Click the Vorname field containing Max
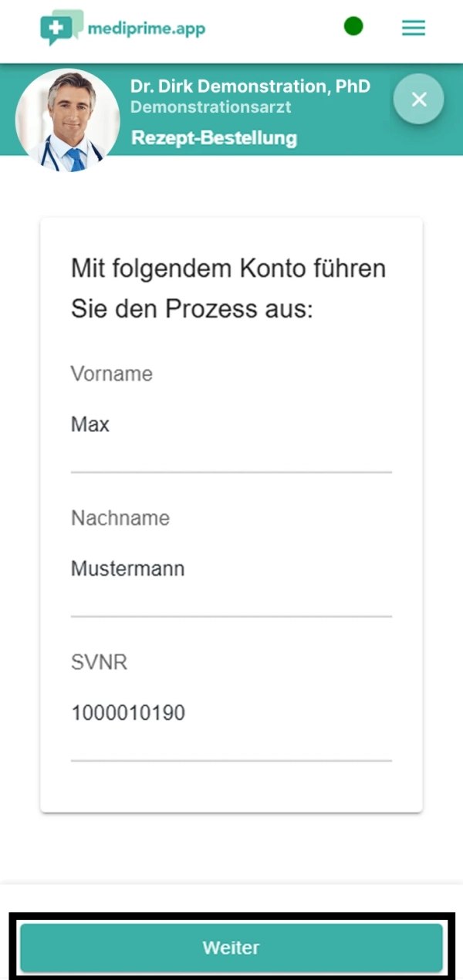The image size is (463, 980). tap(231, 424)
